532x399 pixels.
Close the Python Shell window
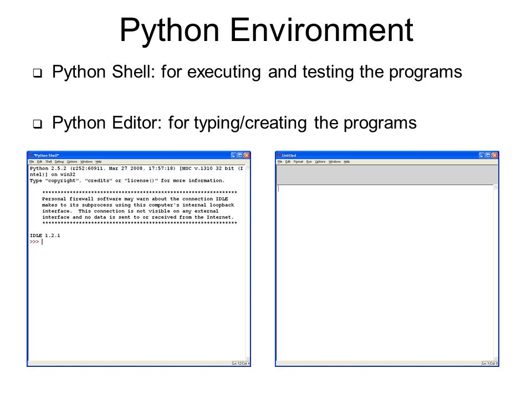[247, 155]
